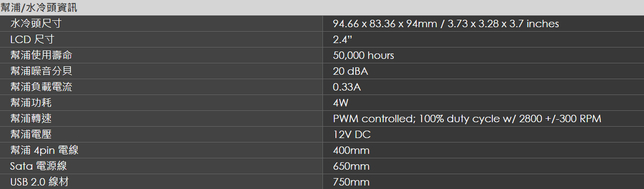Click the 2.4" LCD size value
This screenshot has height=189, width=644.
pyautogui.click(x=342, y=40)
